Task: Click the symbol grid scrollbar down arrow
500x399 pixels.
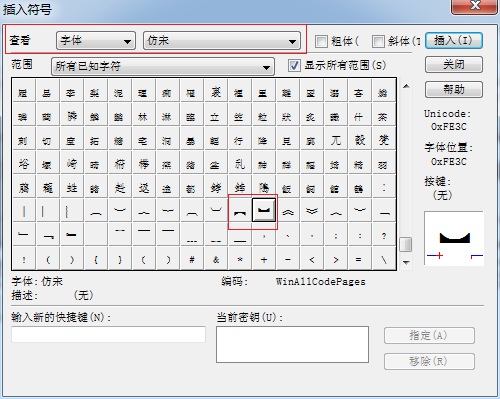Action: point(406,262)
